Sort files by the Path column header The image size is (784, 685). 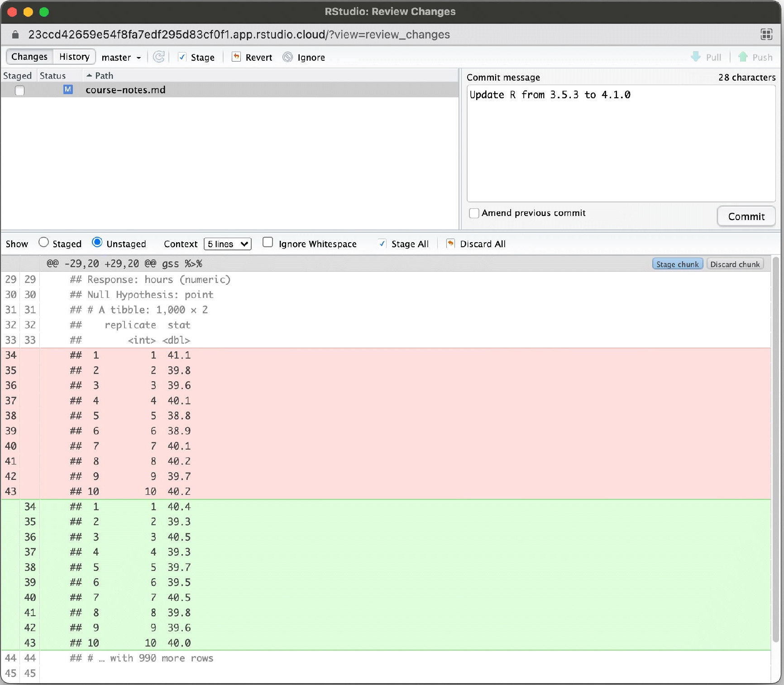[104, 76]
